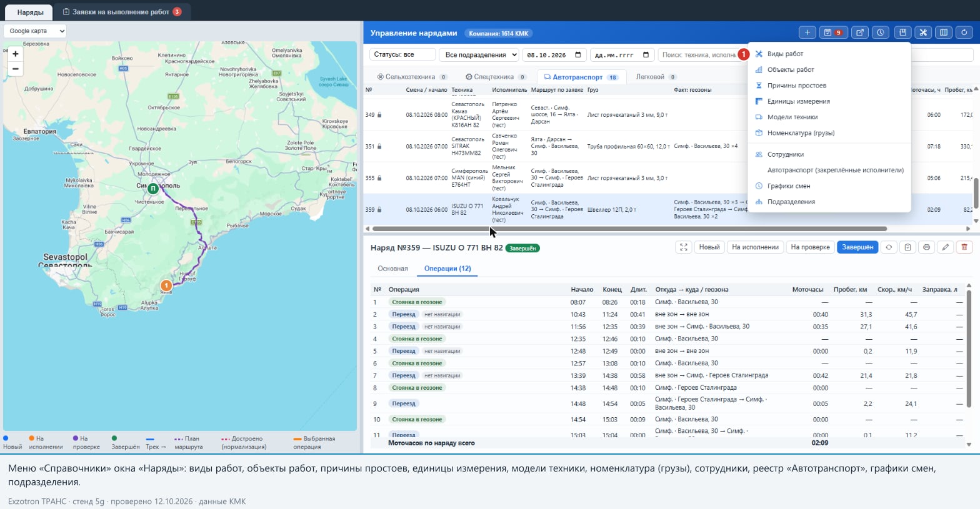Edit work order 359 with pencil icon

pos(946,247)
